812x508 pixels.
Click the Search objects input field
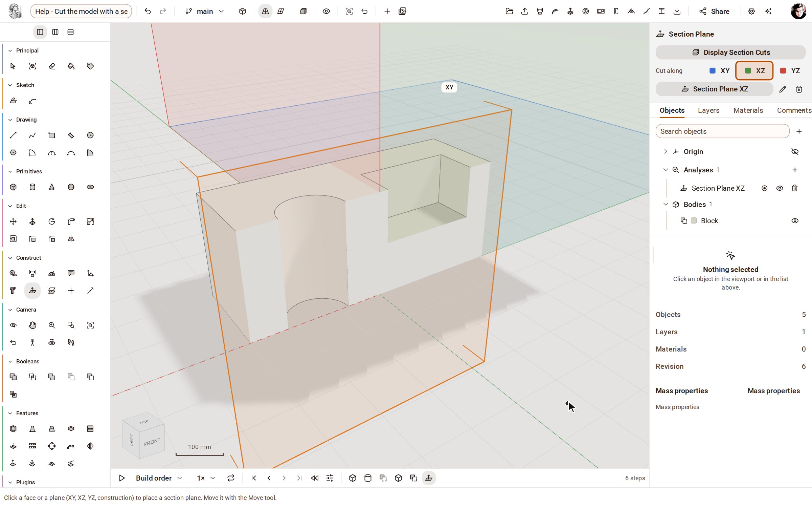coord(722,131)
